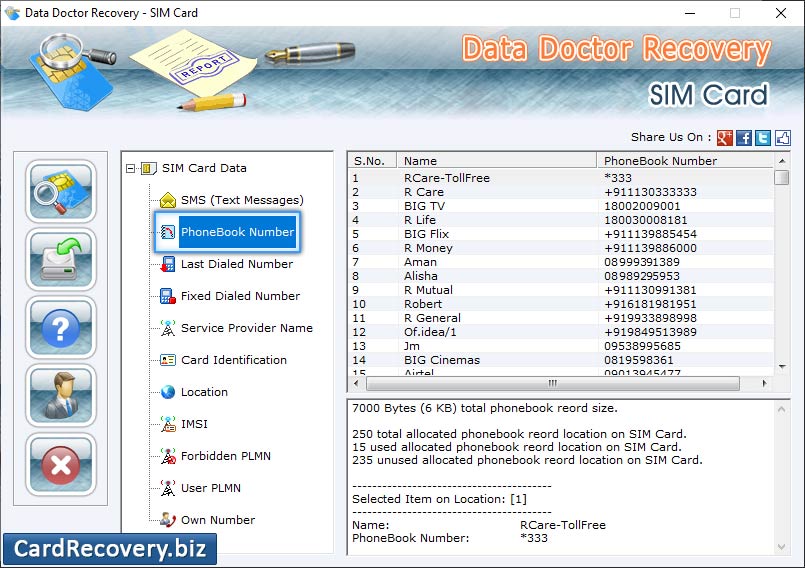The image size is (805, 568).
Task: Select Card Identification tree item
Action: pyautogui.click(x=234, y=360)
